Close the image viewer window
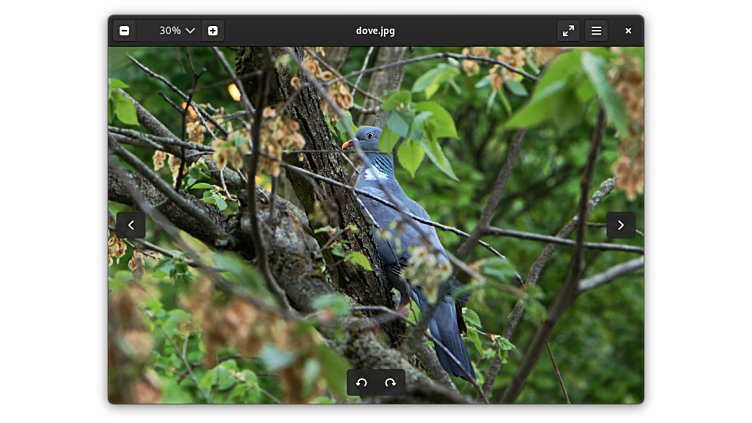752x423 pixels. point(628,31)
